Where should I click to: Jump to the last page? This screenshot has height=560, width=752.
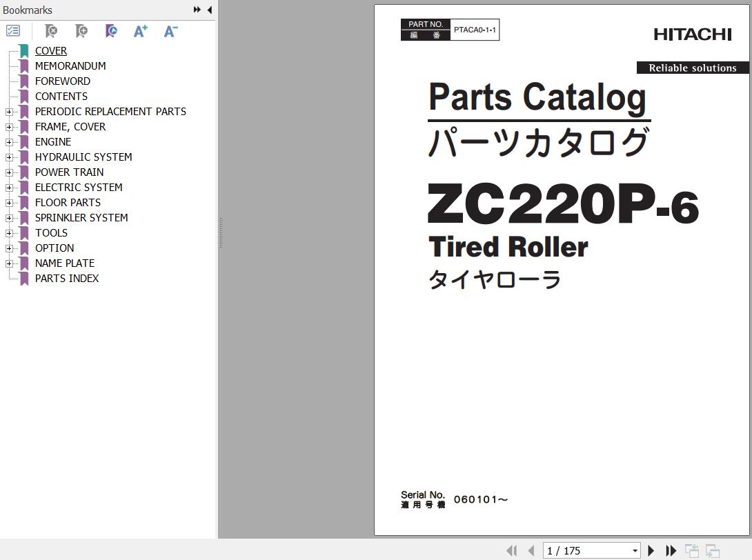pyautogui.click(x=671, y=551)
